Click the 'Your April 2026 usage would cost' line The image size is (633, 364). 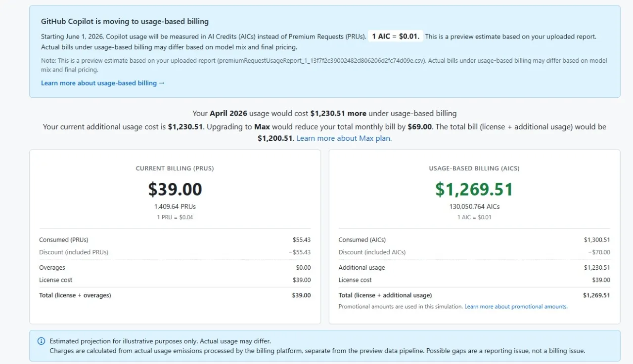324,114
